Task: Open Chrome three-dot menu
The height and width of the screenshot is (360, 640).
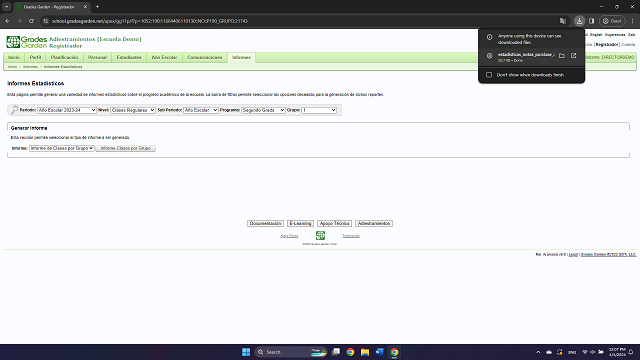Action: point(632,21)
